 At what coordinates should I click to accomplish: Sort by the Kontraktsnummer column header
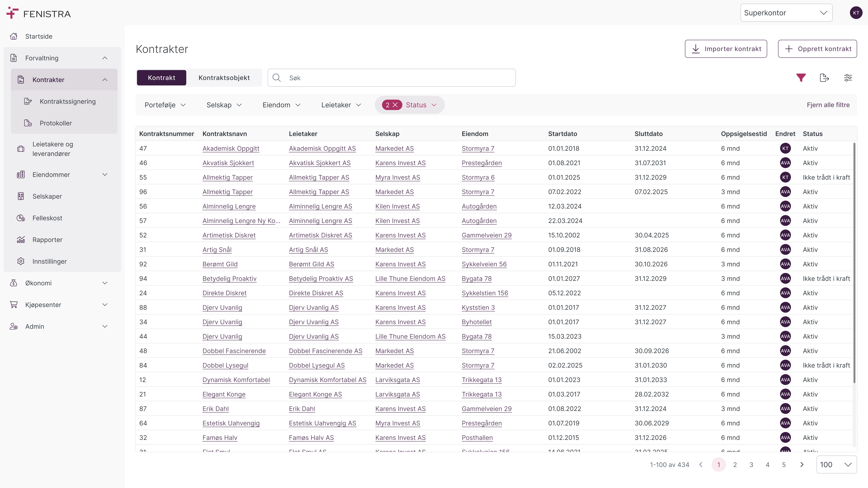coord(166,134)
